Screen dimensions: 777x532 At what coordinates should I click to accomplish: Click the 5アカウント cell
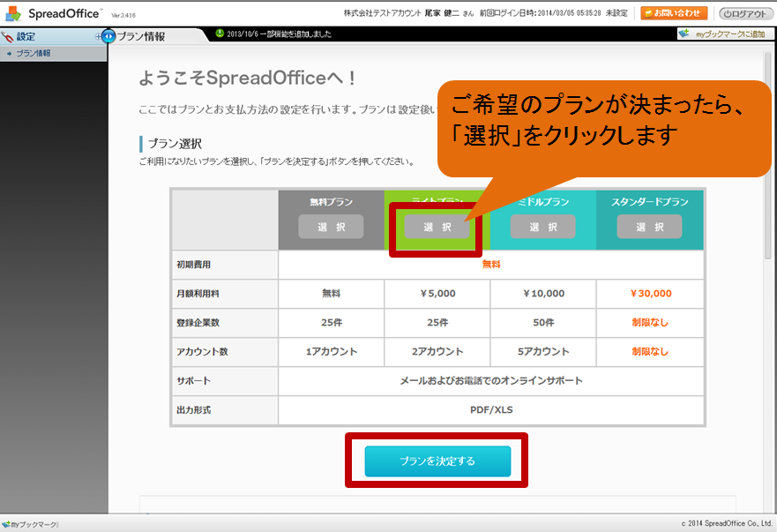point(543,351)
